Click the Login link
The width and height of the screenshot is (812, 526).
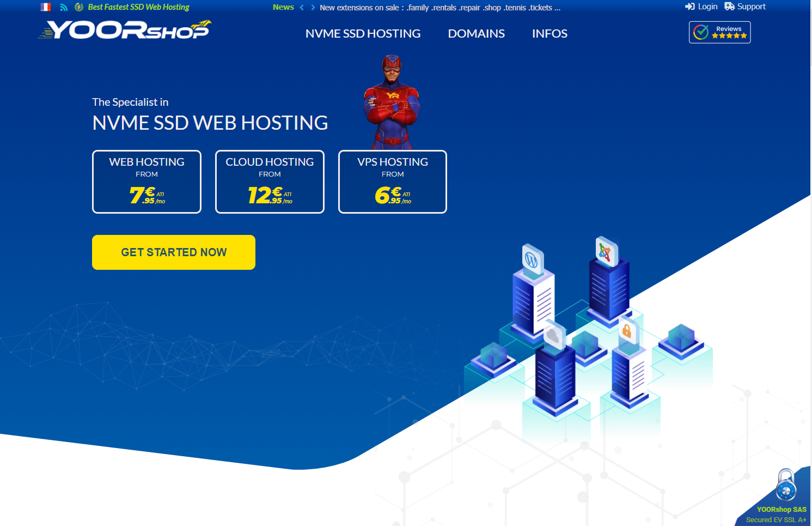(701, 7)
